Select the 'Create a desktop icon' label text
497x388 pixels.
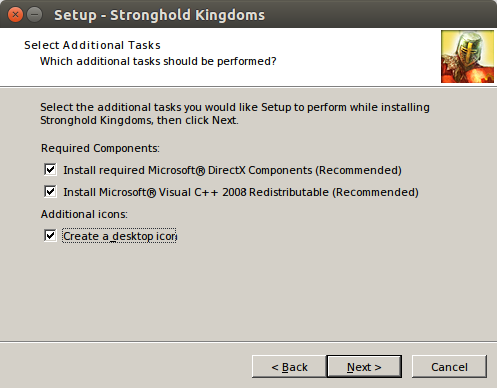(x=119, y=236)
